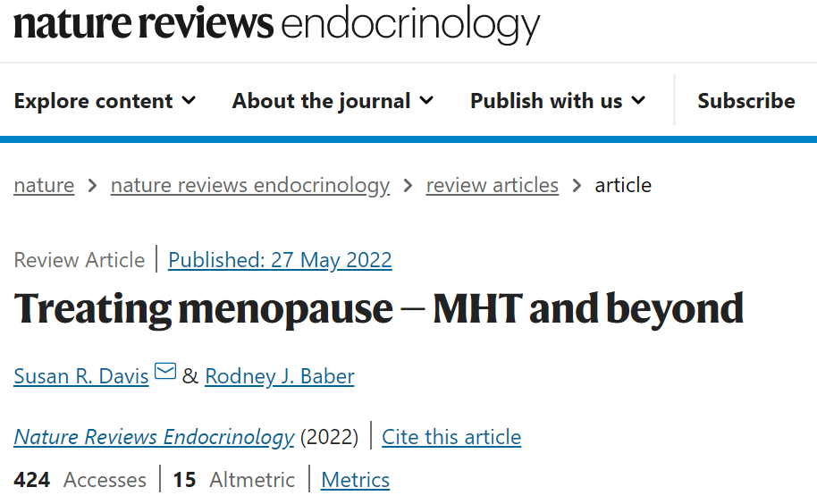This screenshot has height=504, width=817.
Task: Open the Publish with us menu
Action: (558, 100)
